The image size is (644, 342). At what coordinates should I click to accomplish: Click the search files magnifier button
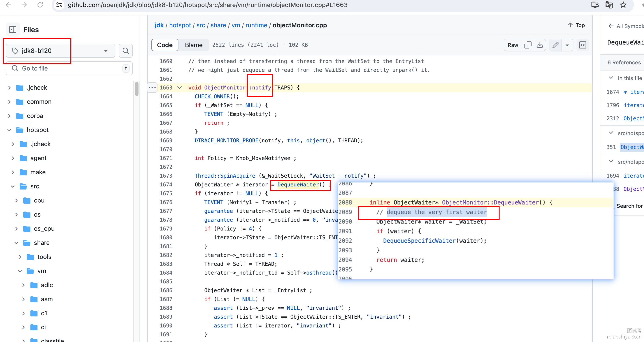(x=125, y=51)
